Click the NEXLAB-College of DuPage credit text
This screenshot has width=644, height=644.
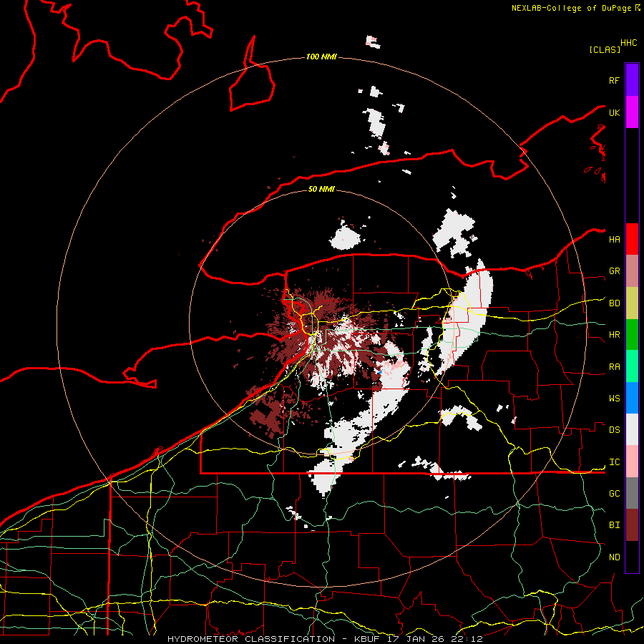coord(572,8)
